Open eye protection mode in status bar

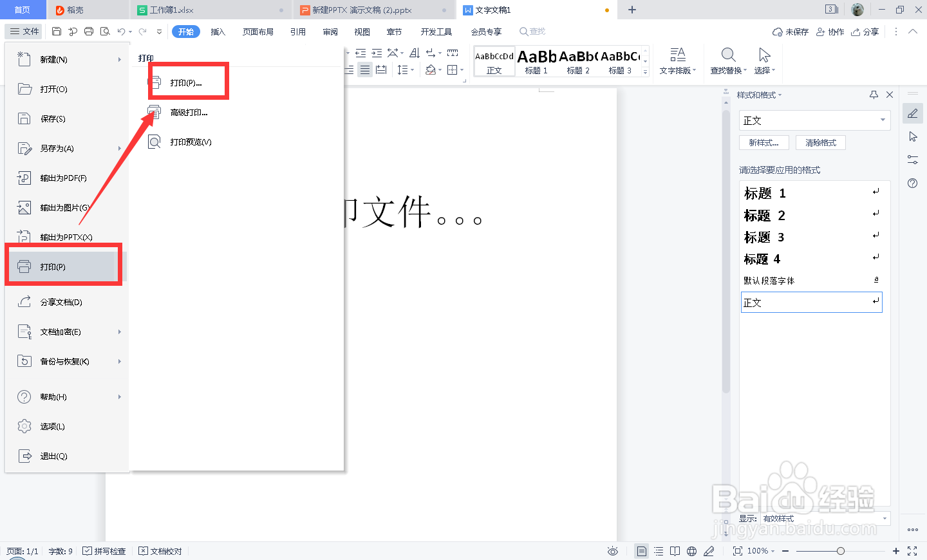[x=612, y=551]
